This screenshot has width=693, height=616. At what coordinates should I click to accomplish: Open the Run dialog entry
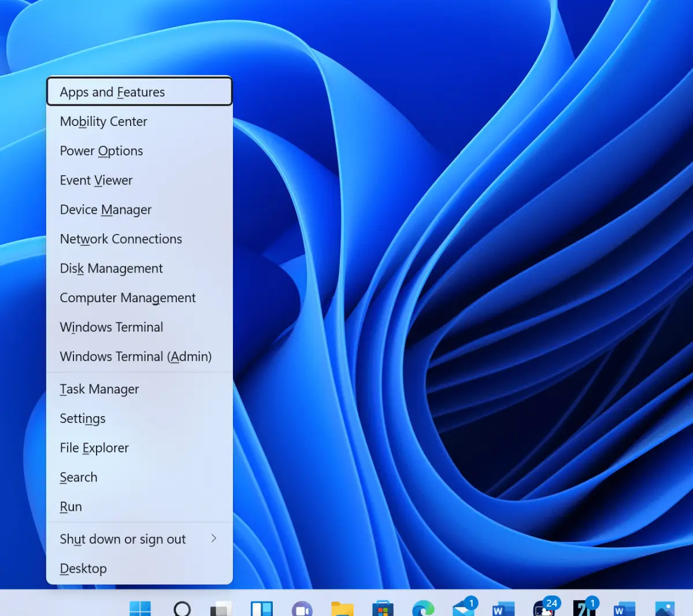click(139, 506)
